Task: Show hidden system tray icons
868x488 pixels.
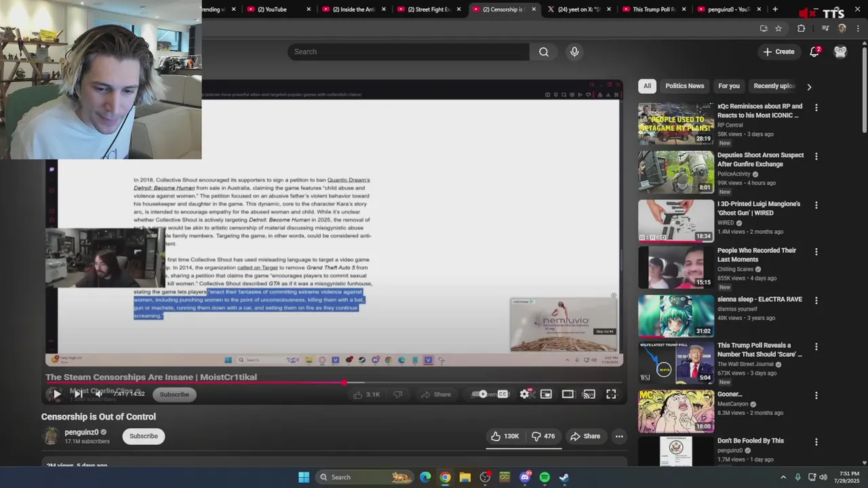Action: click(783, 477)
